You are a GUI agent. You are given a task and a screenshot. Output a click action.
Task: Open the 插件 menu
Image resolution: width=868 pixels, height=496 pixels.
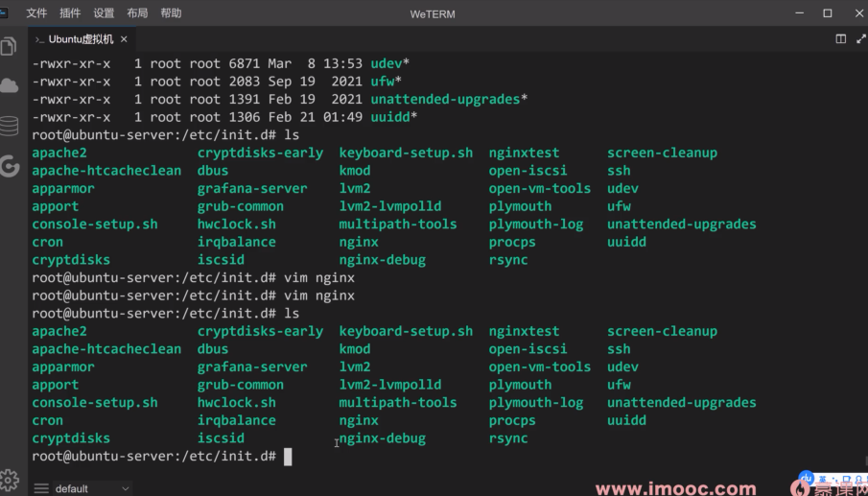tap(70, 13)
